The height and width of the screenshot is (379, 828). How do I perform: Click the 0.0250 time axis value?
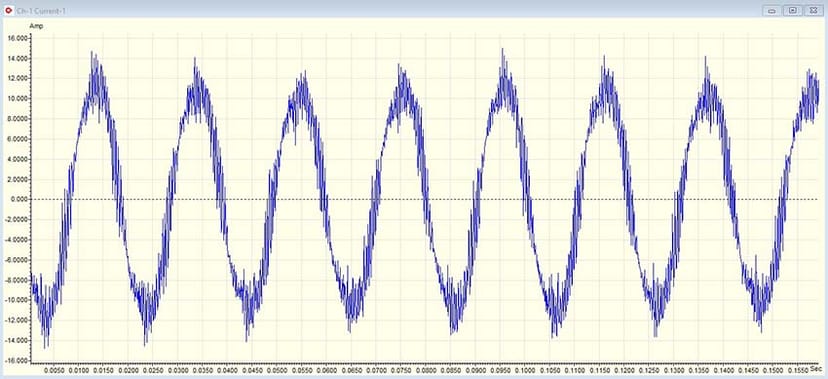154,371
